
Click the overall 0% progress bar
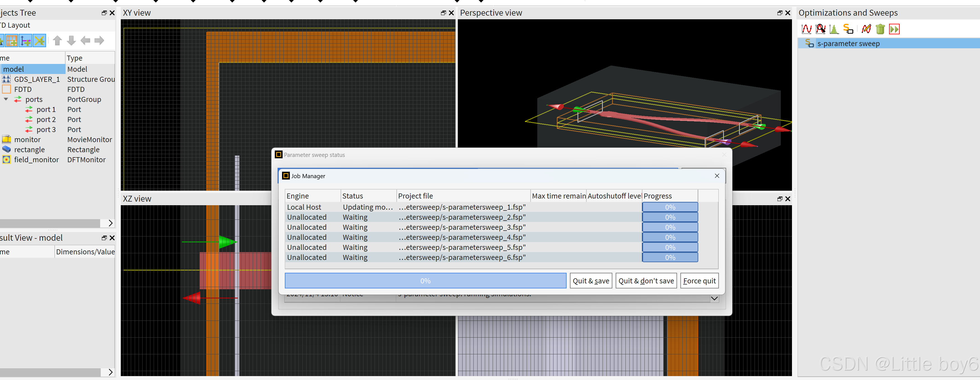pyautogui.click(x=425, y=281)
